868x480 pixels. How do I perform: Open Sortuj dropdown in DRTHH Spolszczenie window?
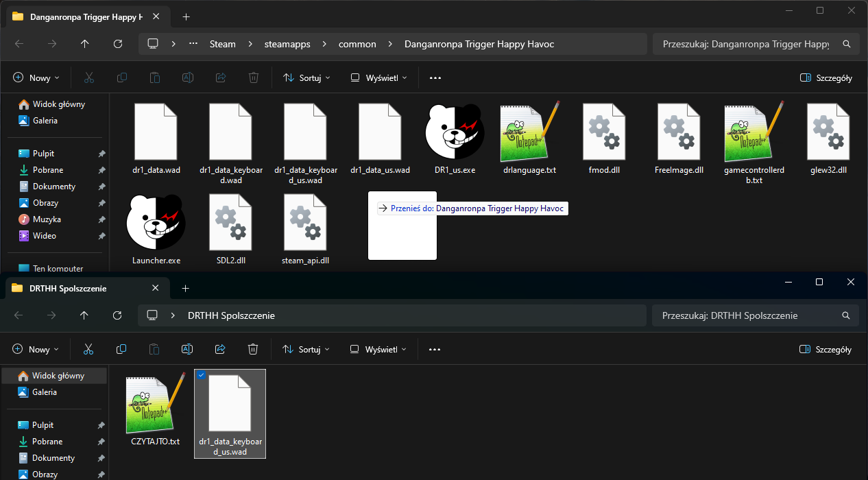click(306, 349)
